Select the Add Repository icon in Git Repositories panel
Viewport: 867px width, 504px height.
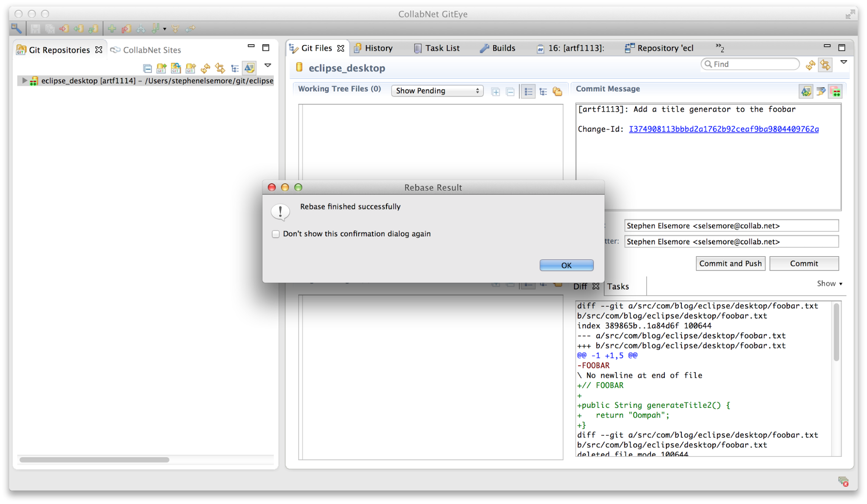(x=161, y=68)
